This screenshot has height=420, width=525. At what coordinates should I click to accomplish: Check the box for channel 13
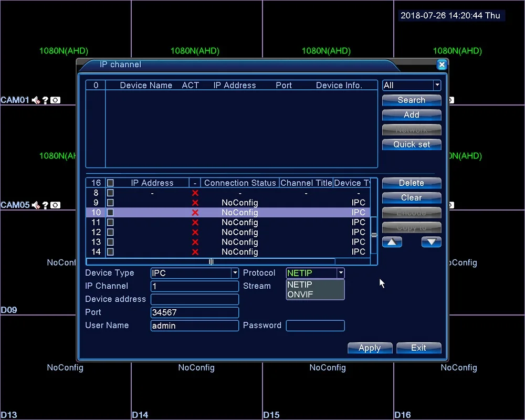pos(110,242)
